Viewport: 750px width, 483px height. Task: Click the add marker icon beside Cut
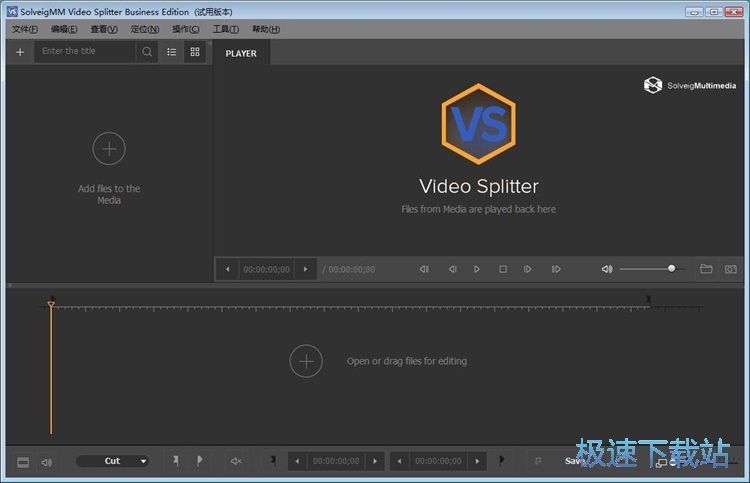[175, 461]
